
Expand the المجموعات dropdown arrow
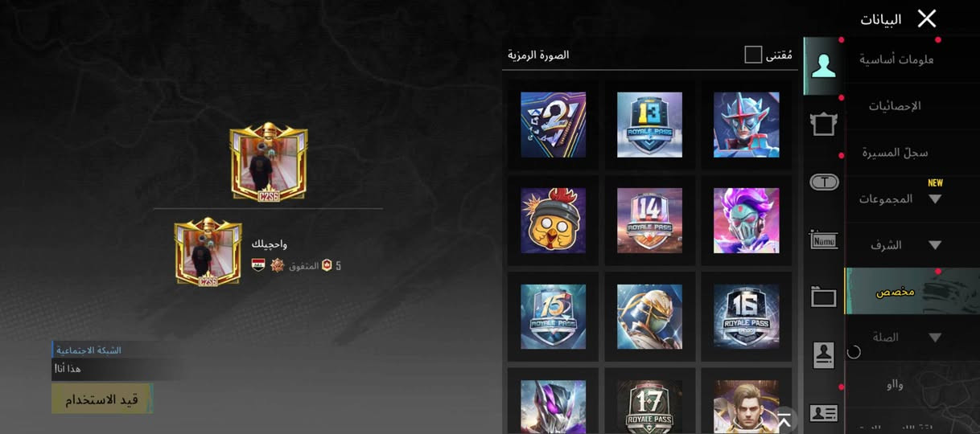pyautogui.click(x=935, y=199)
